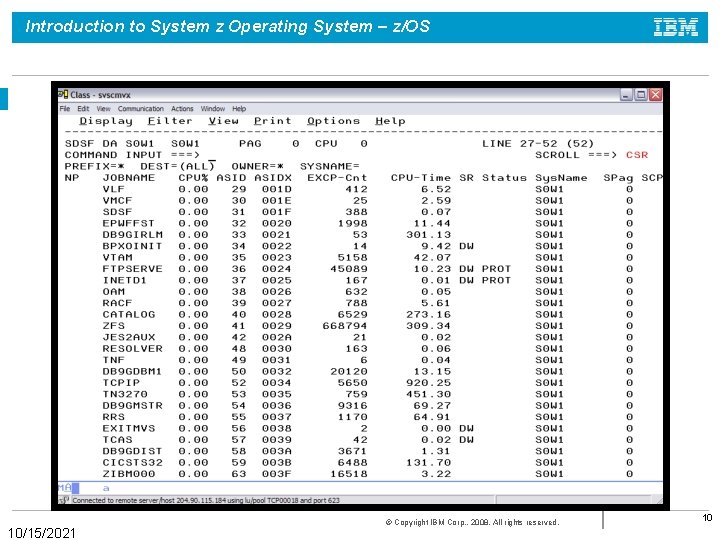Screen dimensions: 720x540
Task: Click the COMMAND INPUT field
Action: coord(363,155)
